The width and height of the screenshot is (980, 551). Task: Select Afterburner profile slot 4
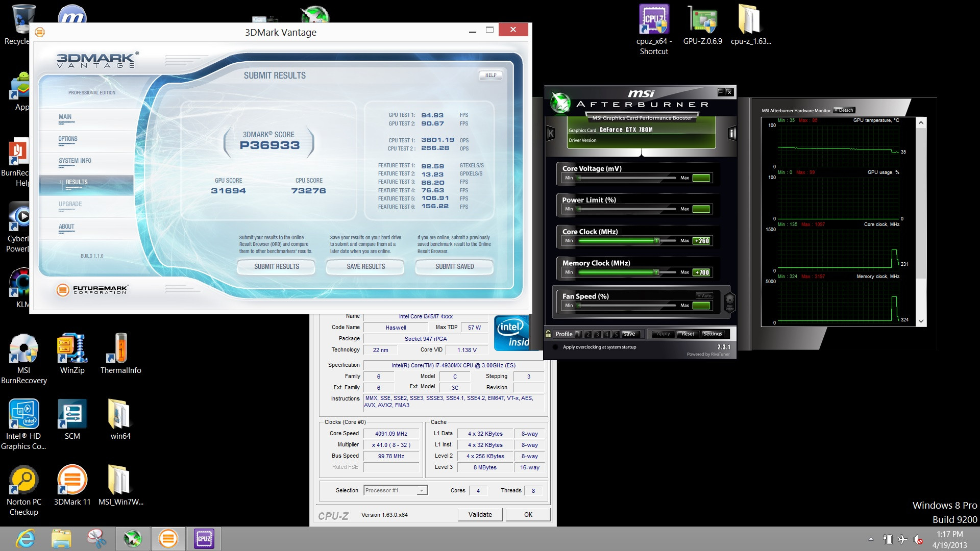[x=606, y=334]
